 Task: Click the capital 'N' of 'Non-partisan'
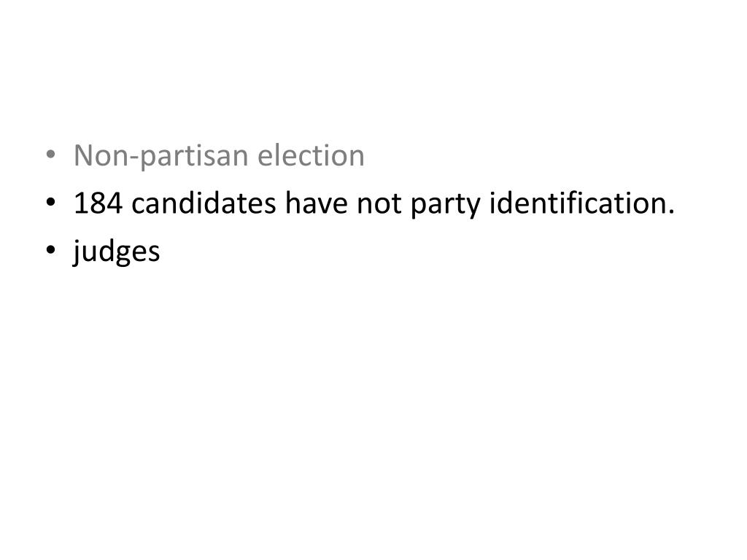point(84,155)
